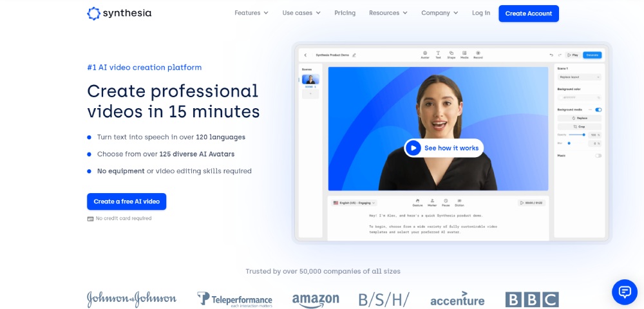Click the B/S/H/ logo
644x309 pixels.
pyautogui.click(x=384, y=299)
